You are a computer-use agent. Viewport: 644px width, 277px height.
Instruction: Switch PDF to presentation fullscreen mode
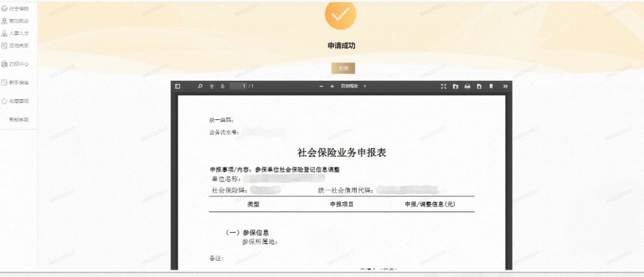pyautogui.click(x=443, y=87)
